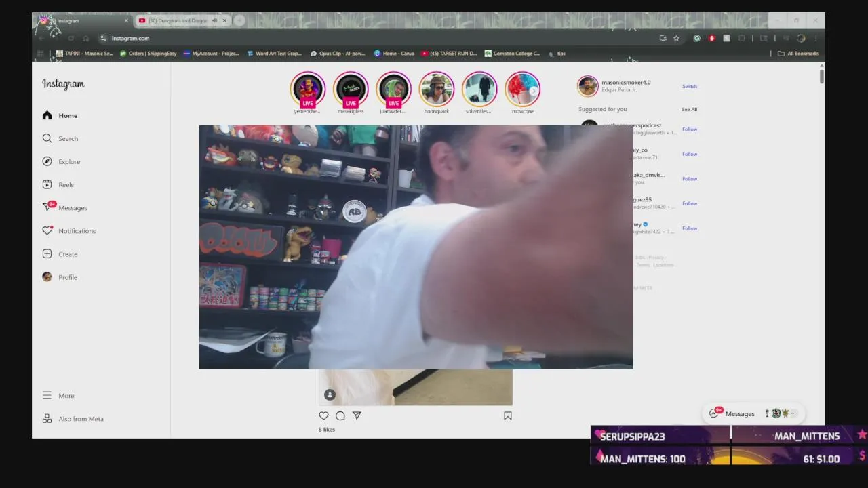Click the green Grammarly extension icon
The image size is (868, 488).
[696, 38]
